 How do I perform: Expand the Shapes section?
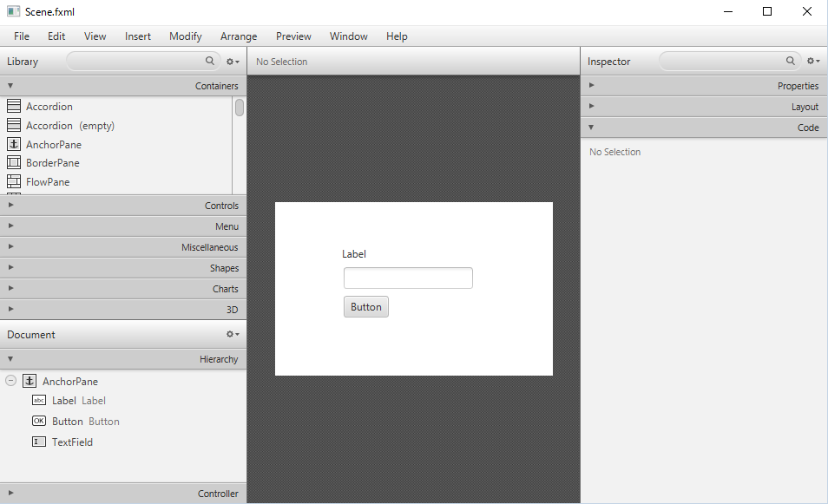(10, 268)
